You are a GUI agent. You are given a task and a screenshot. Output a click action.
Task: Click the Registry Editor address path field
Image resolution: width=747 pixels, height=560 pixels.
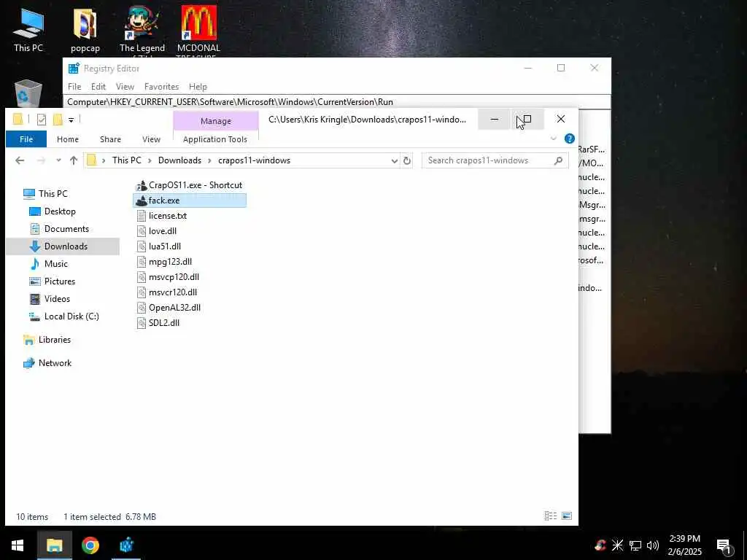(x=336, y=102)
